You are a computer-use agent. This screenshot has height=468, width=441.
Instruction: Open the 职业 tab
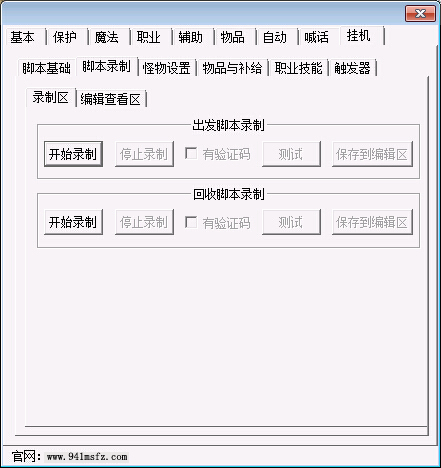(x=149, y=37)
